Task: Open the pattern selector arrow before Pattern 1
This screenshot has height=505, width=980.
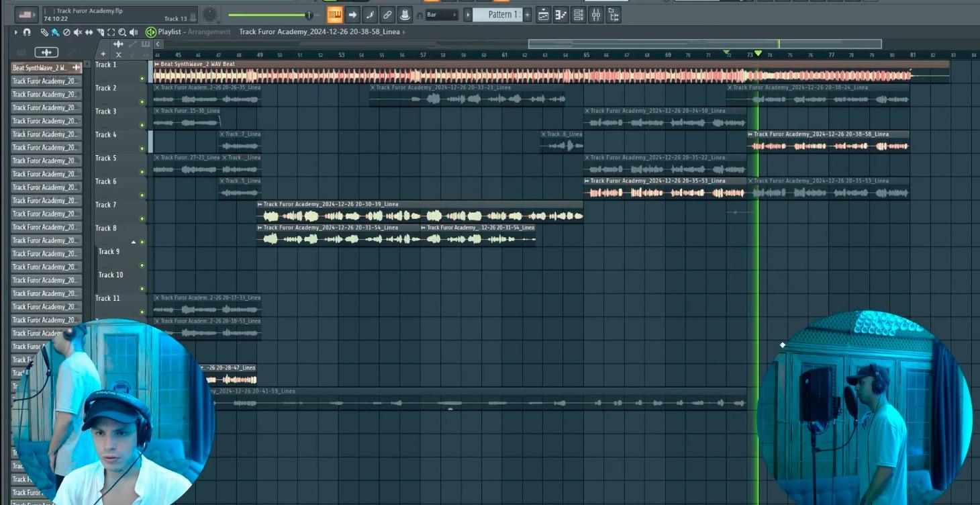Action: click(x=468, y=15)
